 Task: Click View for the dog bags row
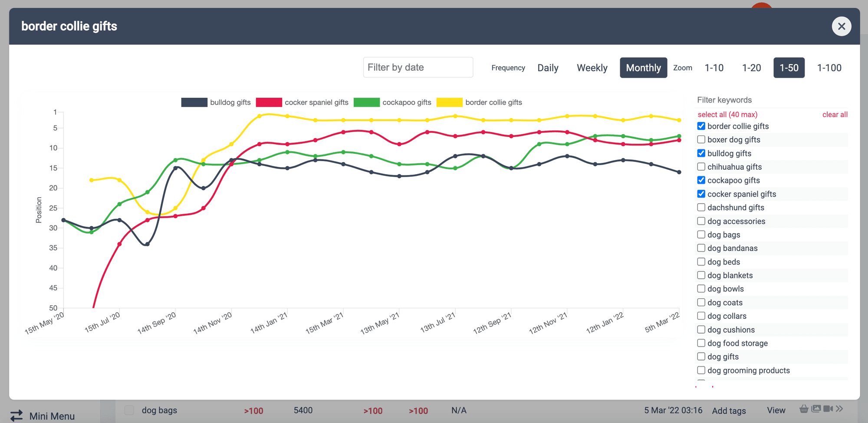tap(776, 410)
